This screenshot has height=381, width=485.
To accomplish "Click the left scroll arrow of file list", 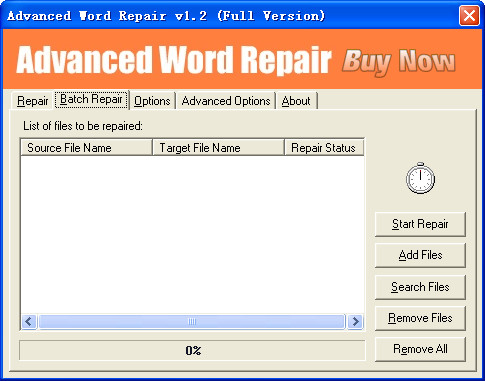I will [x=29, y=322].
